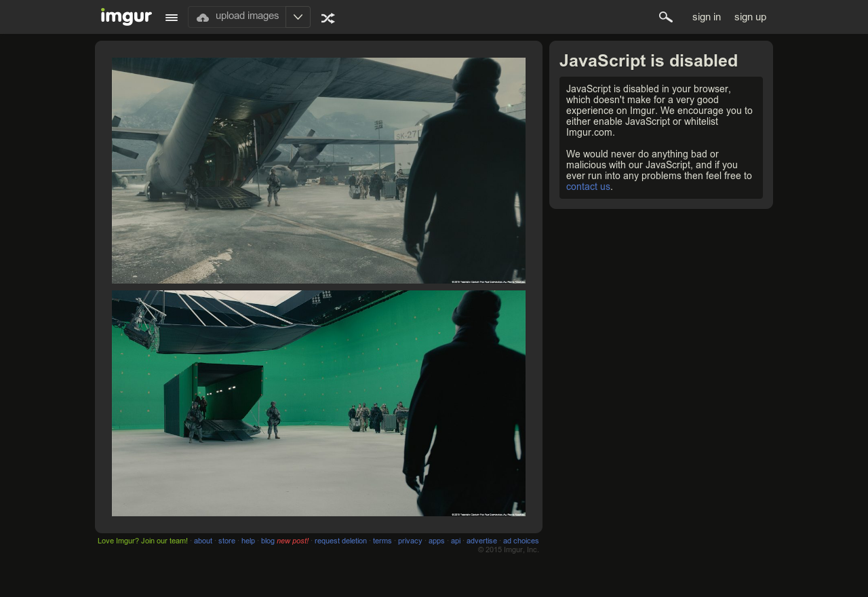Open the search magnifier icon
This screenshot has height=597, width=868.
click(x=666, y=17)
